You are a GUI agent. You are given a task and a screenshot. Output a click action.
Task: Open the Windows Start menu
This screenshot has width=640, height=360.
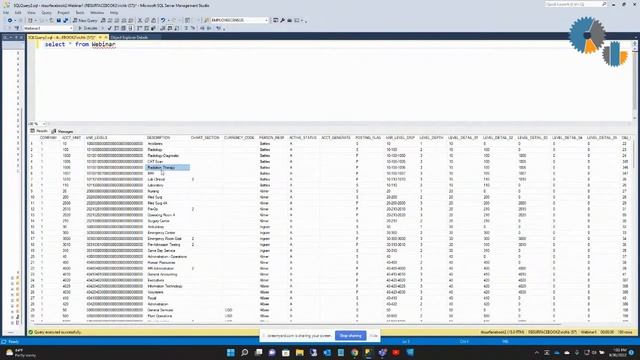[231, 352]
